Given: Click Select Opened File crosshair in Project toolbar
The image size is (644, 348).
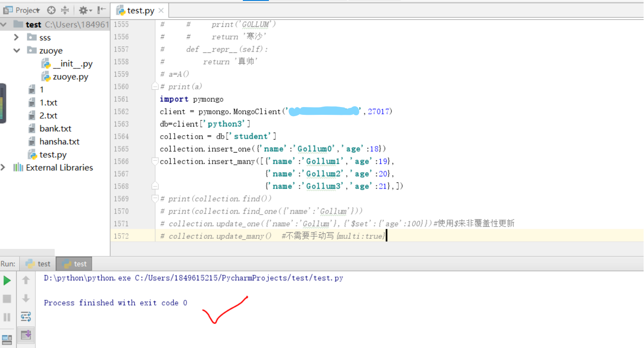Looking at the screenshot, I should [x=51, y=10].
